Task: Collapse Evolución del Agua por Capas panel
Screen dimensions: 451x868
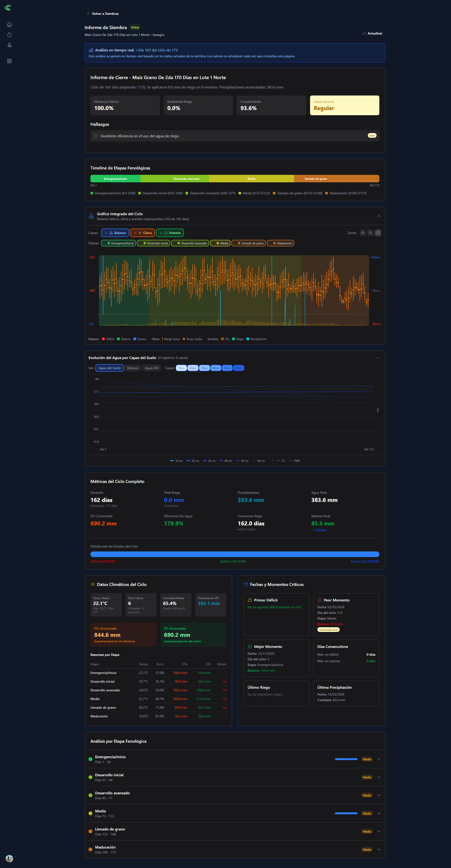Action: point(378,358)
